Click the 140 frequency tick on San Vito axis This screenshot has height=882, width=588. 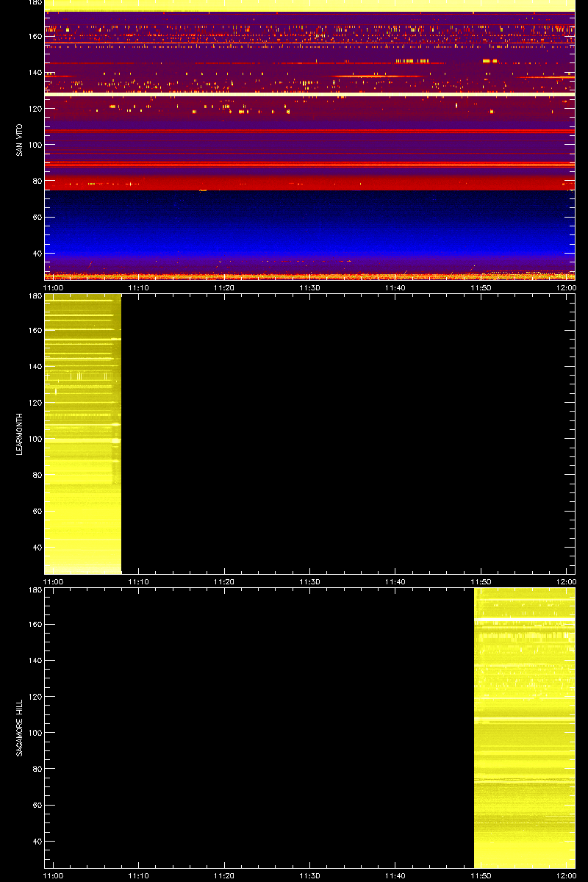tap(35, 72)
